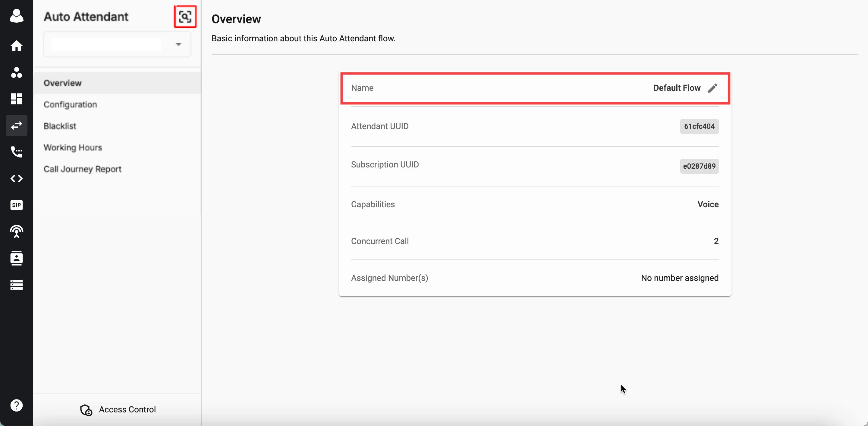
Task: Open the Call Journey Report menu item
Action: coord(117,169)
